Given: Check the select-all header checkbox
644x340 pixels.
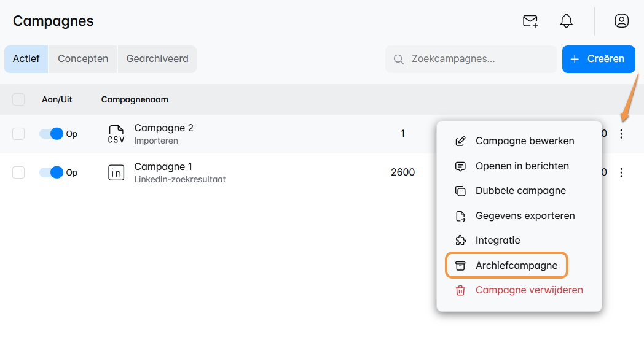Looking at the screenshot, I should click(18, 99).
